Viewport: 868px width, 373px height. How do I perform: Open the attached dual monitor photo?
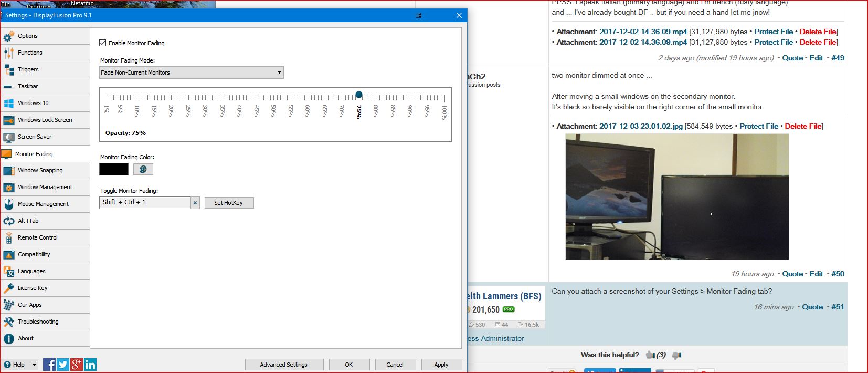tap(676, 196)
